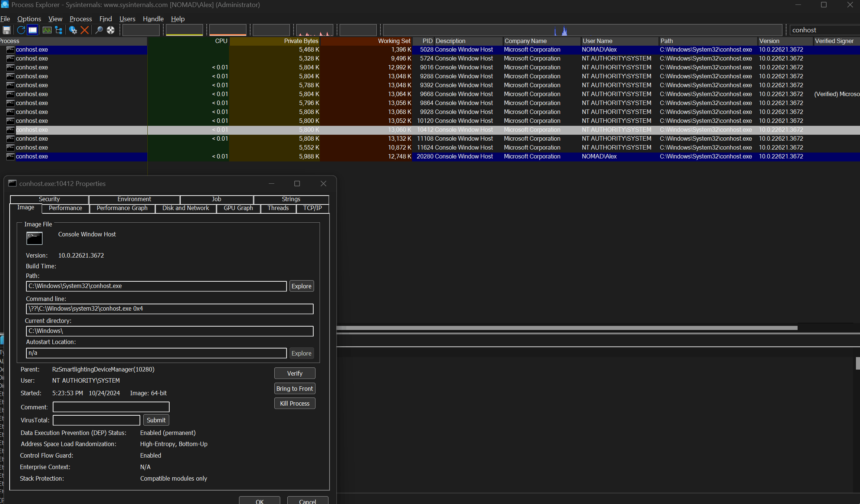Switch to the Threads tab

tap(278, 208)
